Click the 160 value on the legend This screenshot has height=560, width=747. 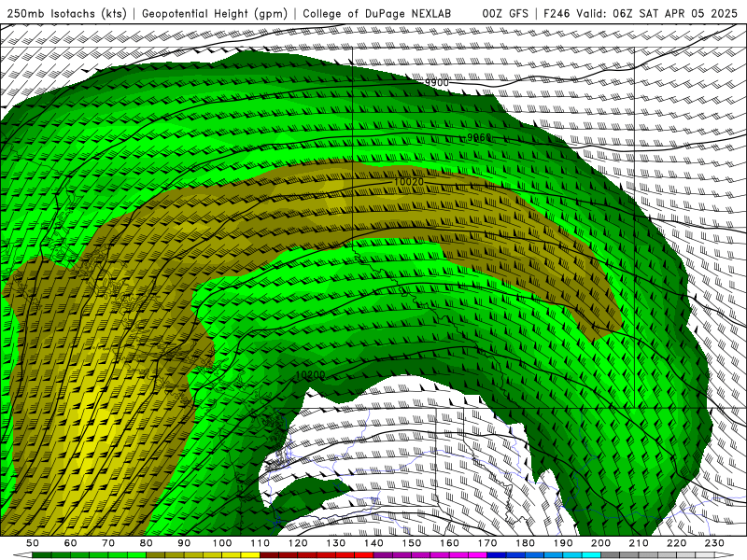[449, 543]
